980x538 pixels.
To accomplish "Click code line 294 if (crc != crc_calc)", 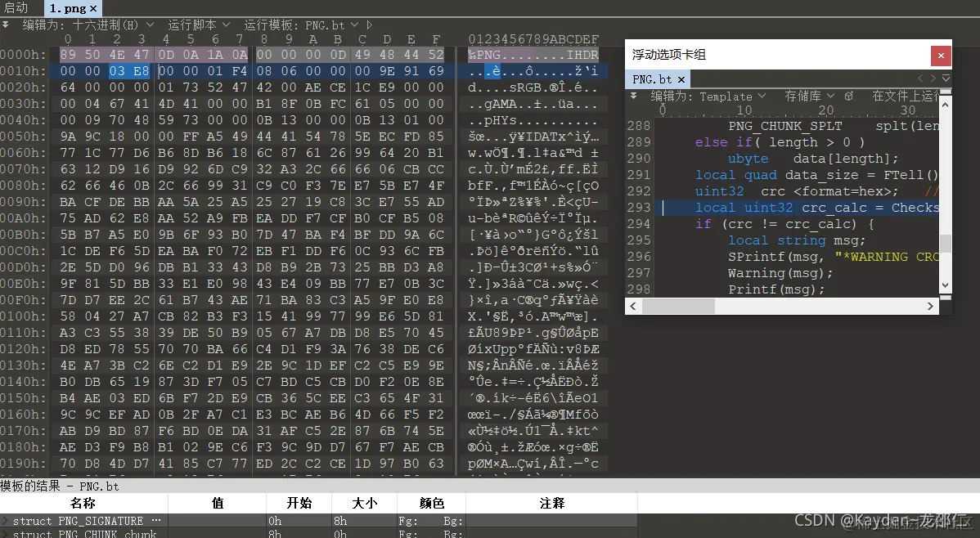I will pyautogui.click(x=784, y=224).
